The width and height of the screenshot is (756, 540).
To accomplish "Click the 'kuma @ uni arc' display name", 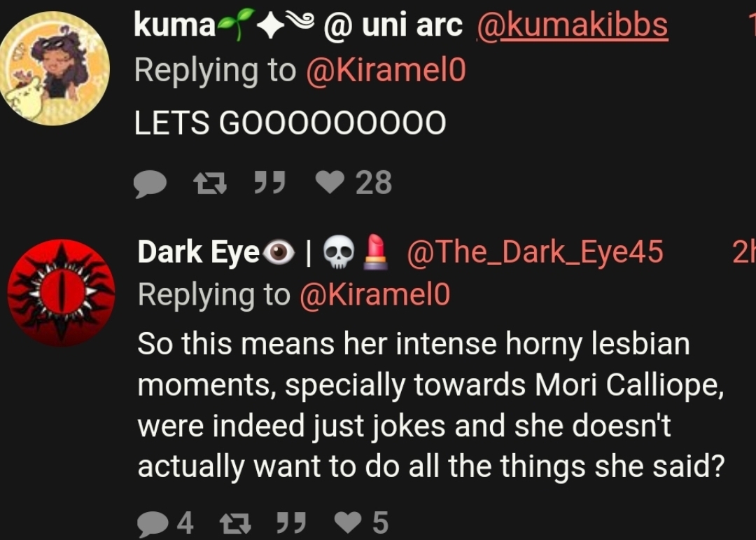I will 298,25.
